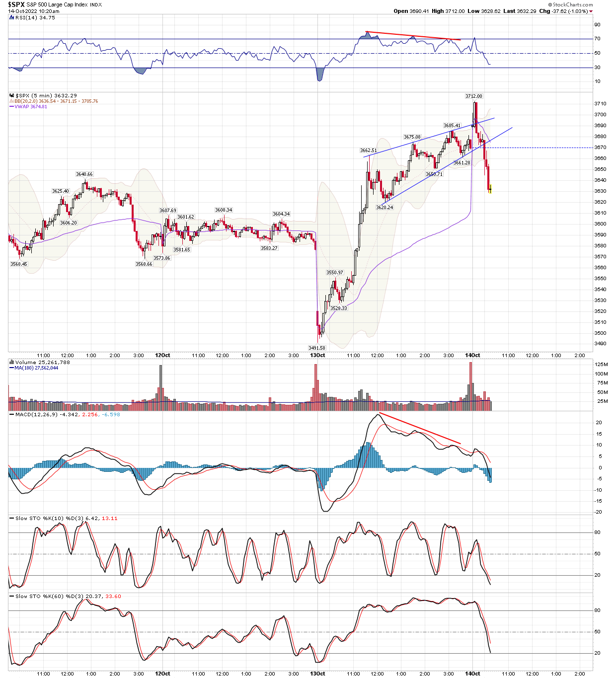Click the 3491.58 low price annotation
The image size is (616, 678).
click(317, 348)
